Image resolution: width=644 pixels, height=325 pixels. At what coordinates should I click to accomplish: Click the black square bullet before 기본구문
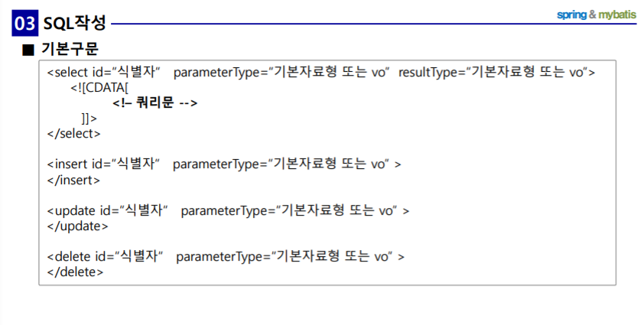tap(28, 50)
